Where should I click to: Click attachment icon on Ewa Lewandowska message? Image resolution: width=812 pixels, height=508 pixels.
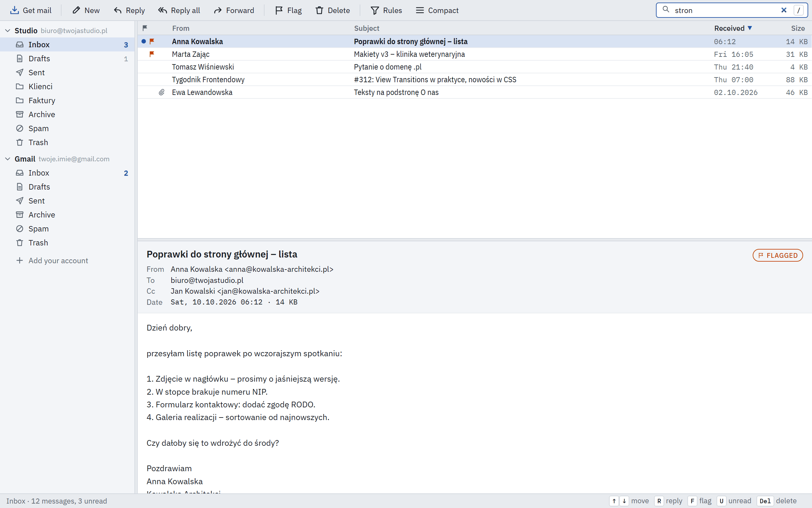click(x=161, y=92)
